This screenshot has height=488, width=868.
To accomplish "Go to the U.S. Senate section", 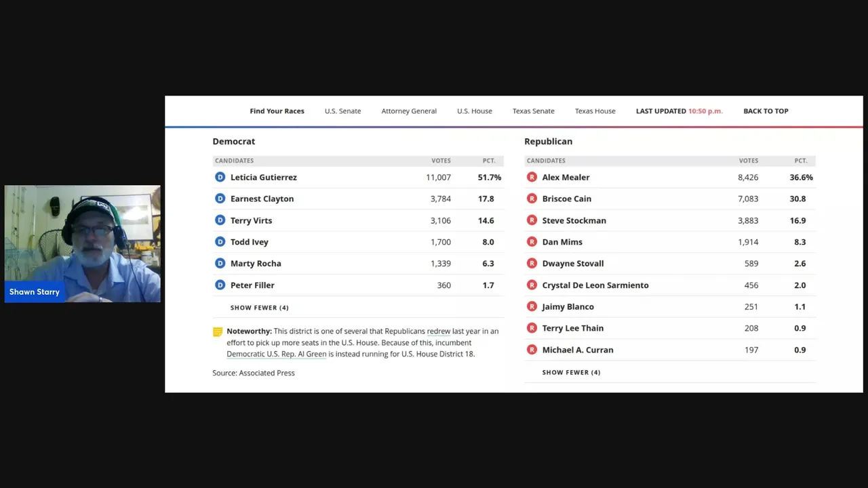I will [x=342, y=111].
